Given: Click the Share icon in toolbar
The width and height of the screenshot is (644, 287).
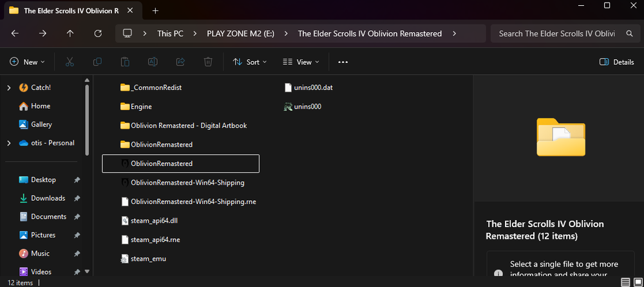Looking at the screenshot, I should 180,62.
